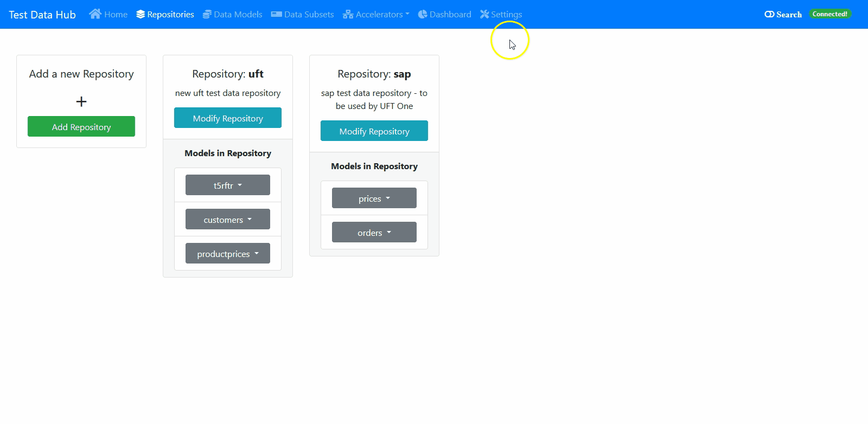Expand the orders model dropdown
868x424 pixels.
pos(374,233)
